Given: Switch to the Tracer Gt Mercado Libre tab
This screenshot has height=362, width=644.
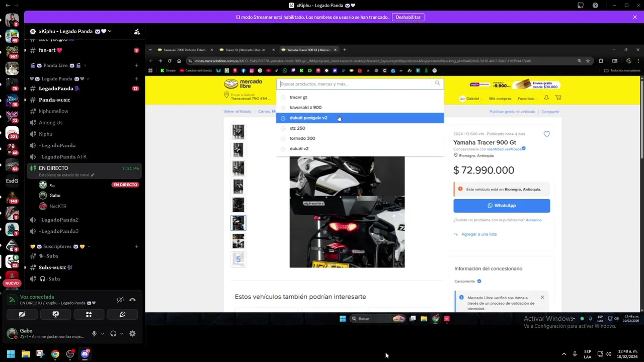Looking at the screenshot, I should tap(247, 50).
